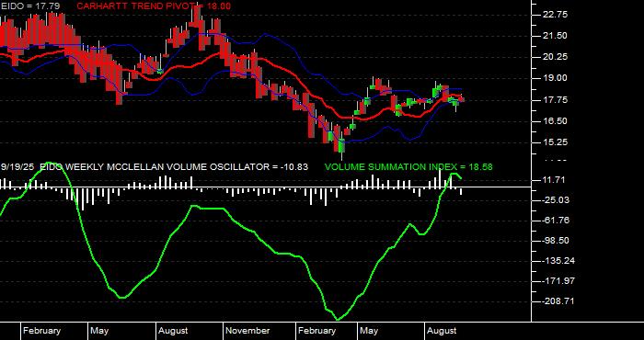Viewport: 644px width, 340px height.
Task: Click the VOLUME SUMMATION INDEX = 18.58 label
Action: pos(408,167)
